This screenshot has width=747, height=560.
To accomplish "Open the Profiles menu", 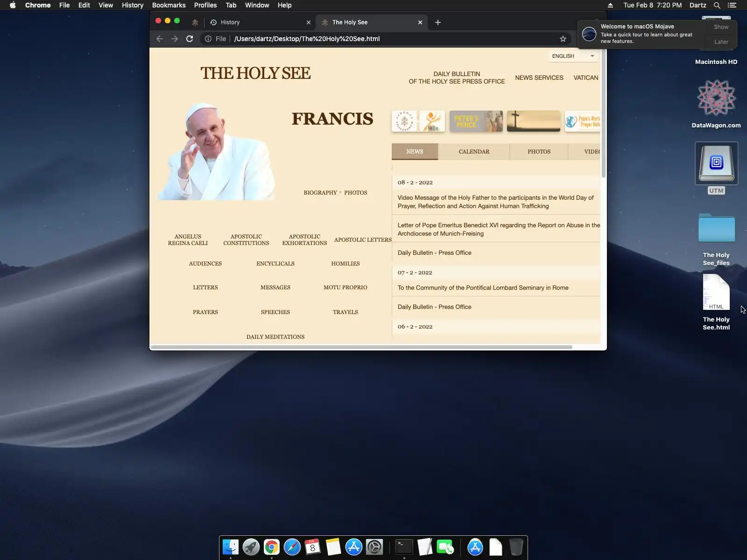I will point(205,5).
